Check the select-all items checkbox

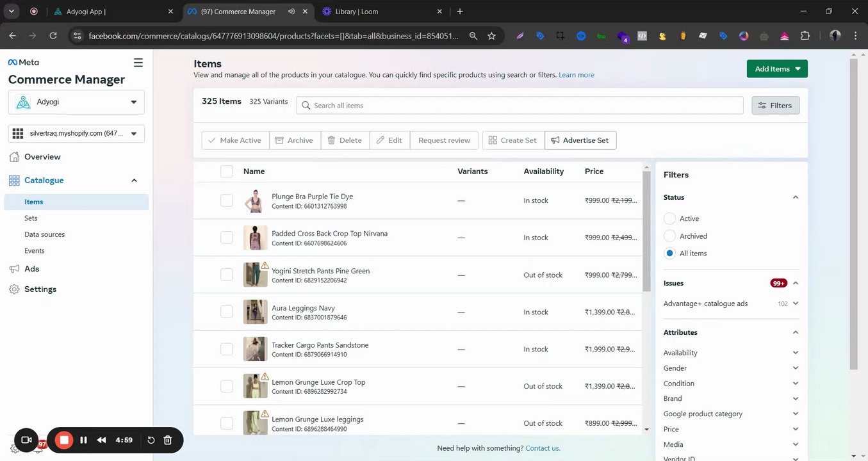click(226, 171)
